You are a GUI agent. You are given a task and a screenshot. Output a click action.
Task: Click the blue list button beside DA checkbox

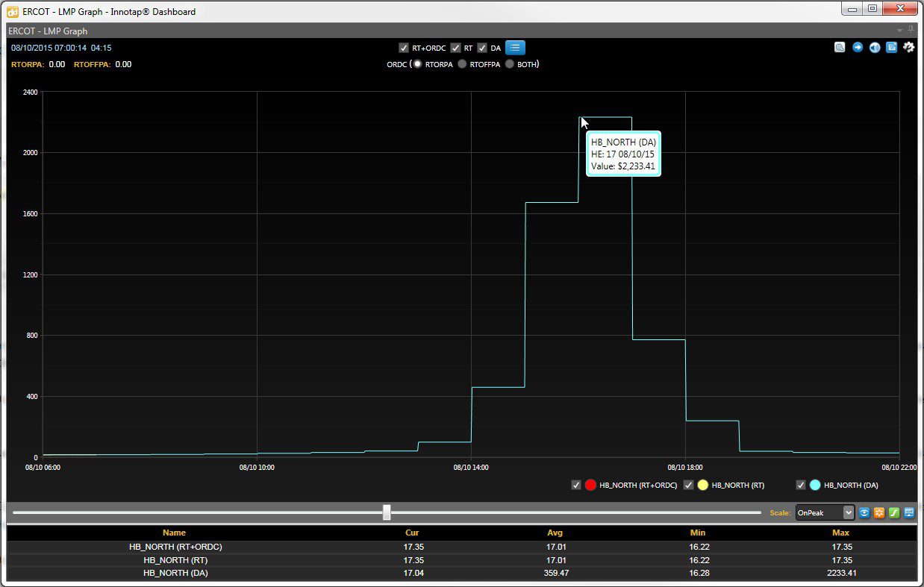[x=515, y=48]
